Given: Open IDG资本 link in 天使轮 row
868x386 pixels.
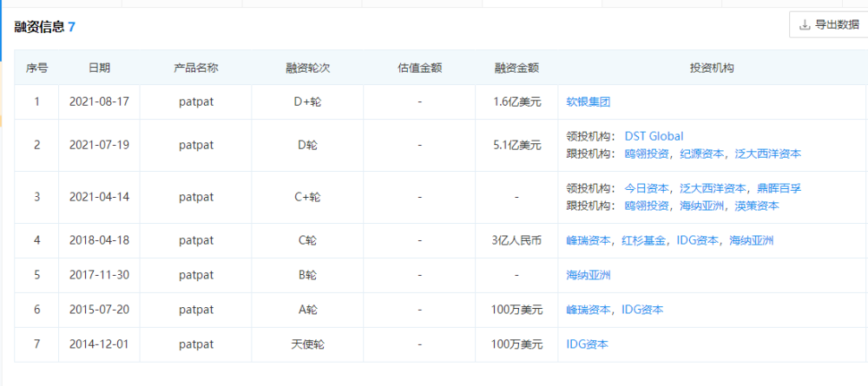Looking at the screenshot, I should click(588, 344).
